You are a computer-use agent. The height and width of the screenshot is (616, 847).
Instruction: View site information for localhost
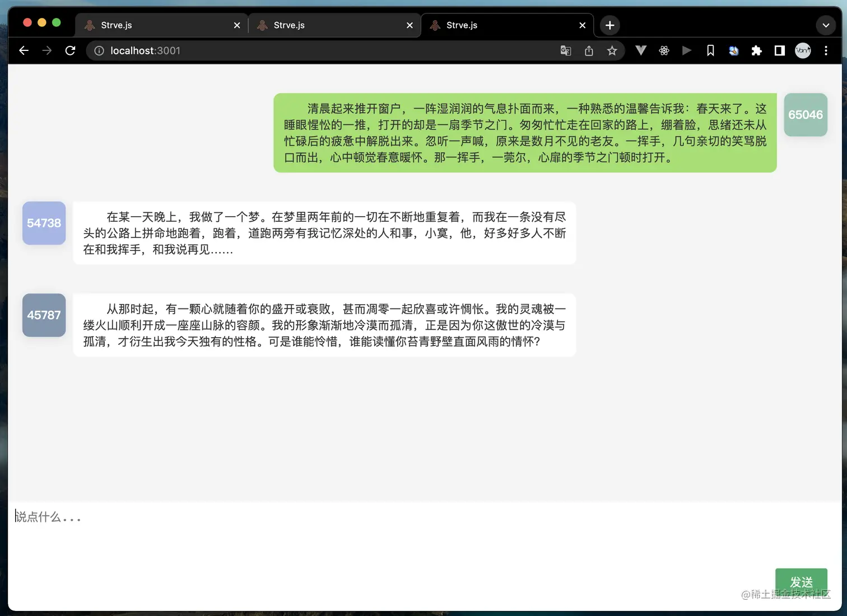tap(99, 51)
